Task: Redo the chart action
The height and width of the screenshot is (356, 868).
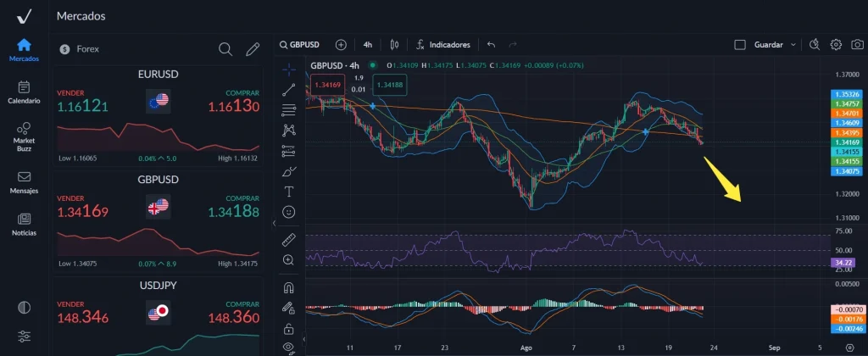Action: [x=513, y=45]
